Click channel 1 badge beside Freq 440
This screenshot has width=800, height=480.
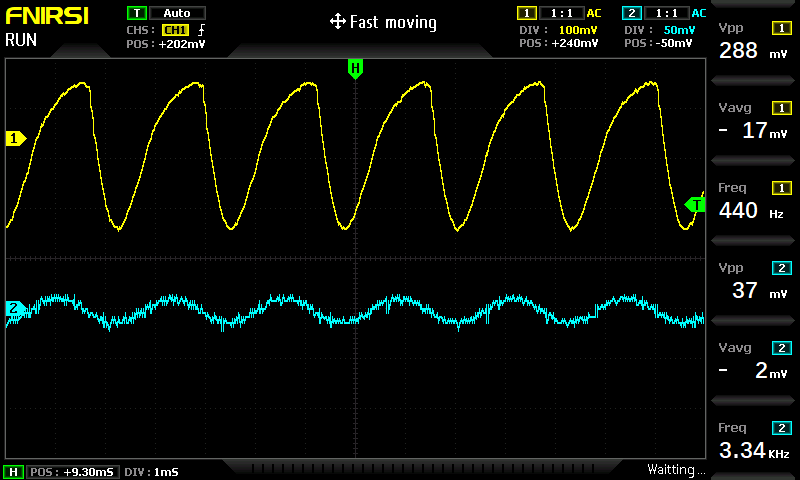[x=782, y=188]
